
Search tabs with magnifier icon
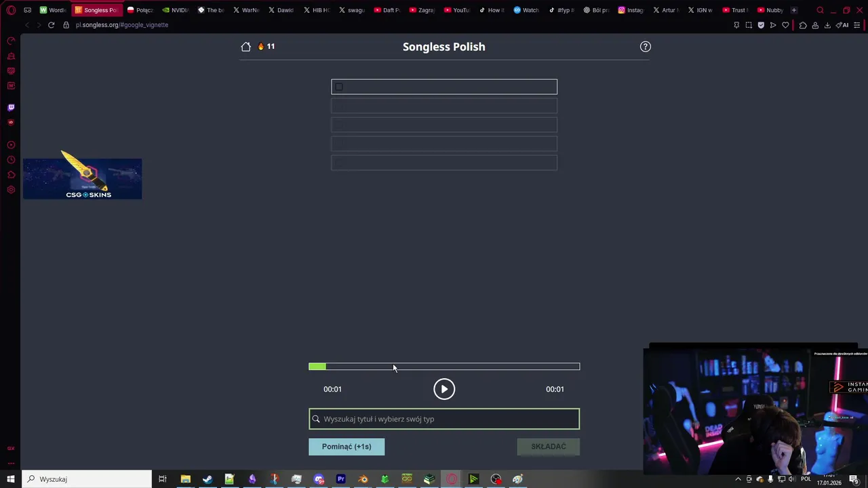[821, 10]
